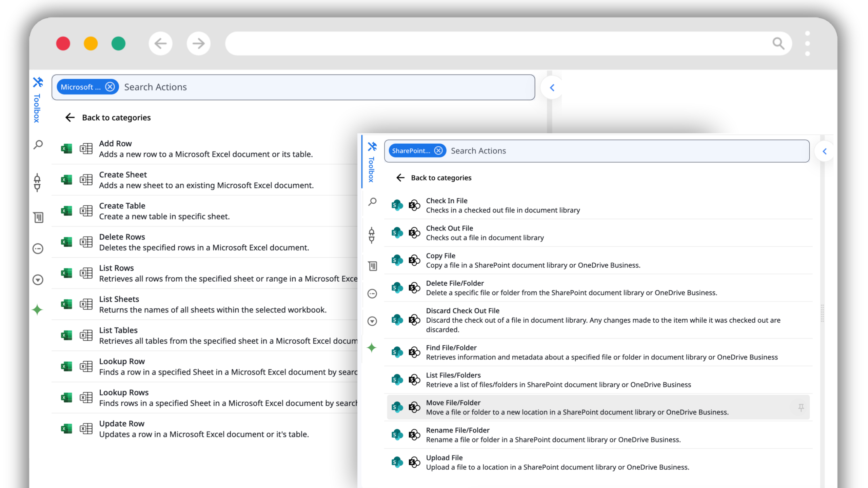The height and width of the screenshot is (488, 868).
Task: Click the trash bin icon in the SharePoint panel sidebar
Action: tap(373, 266)
